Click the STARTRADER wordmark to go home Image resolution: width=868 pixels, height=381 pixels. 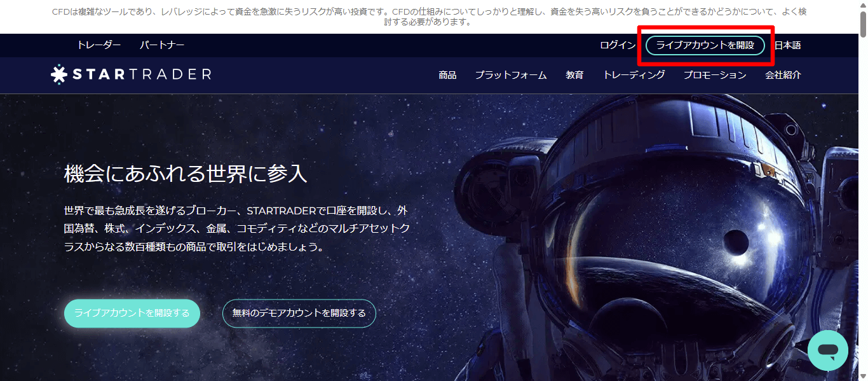pos(142,74)
